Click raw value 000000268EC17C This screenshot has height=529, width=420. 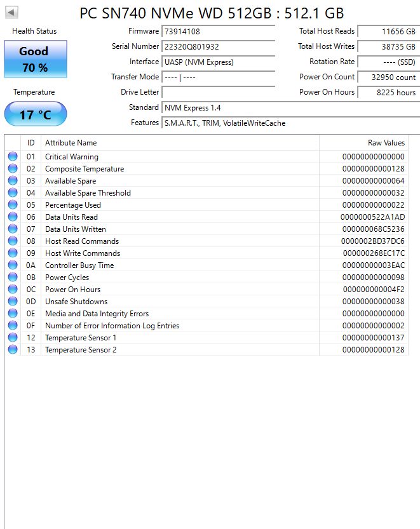point(374,253)
